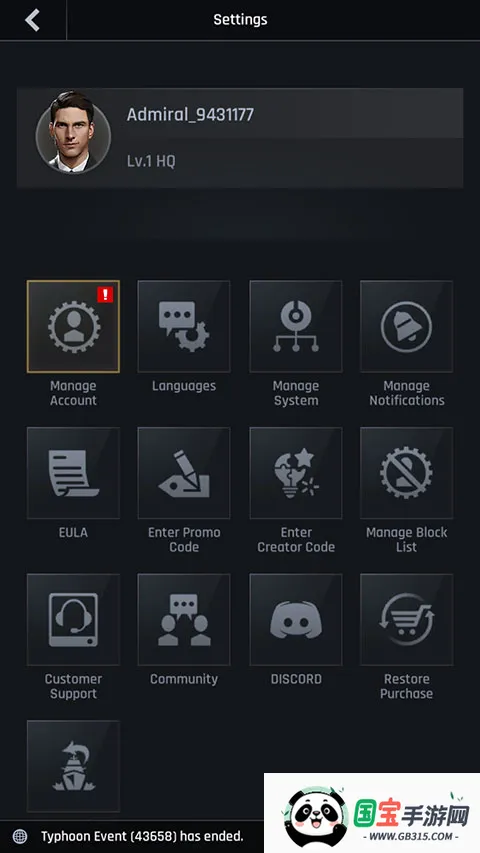Viewport: 480px width, 853px height.
Task: Click the Typhoon Event ended message
Action: pyautogui.click(x=142, y=836)
